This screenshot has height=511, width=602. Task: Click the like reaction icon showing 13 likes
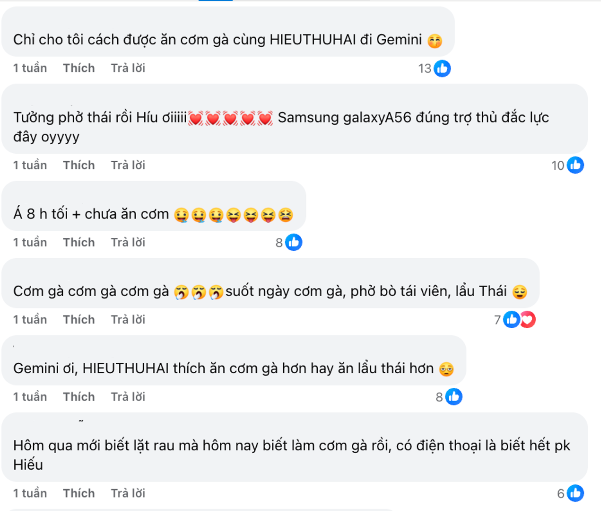(441, 68)
